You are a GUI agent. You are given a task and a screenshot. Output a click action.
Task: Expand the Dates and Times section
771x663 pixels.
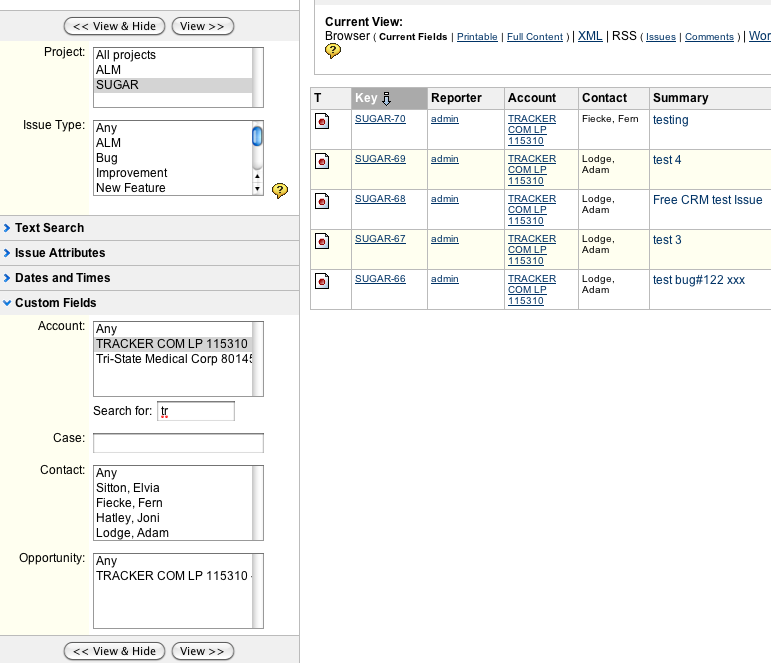tap(62, 278)
